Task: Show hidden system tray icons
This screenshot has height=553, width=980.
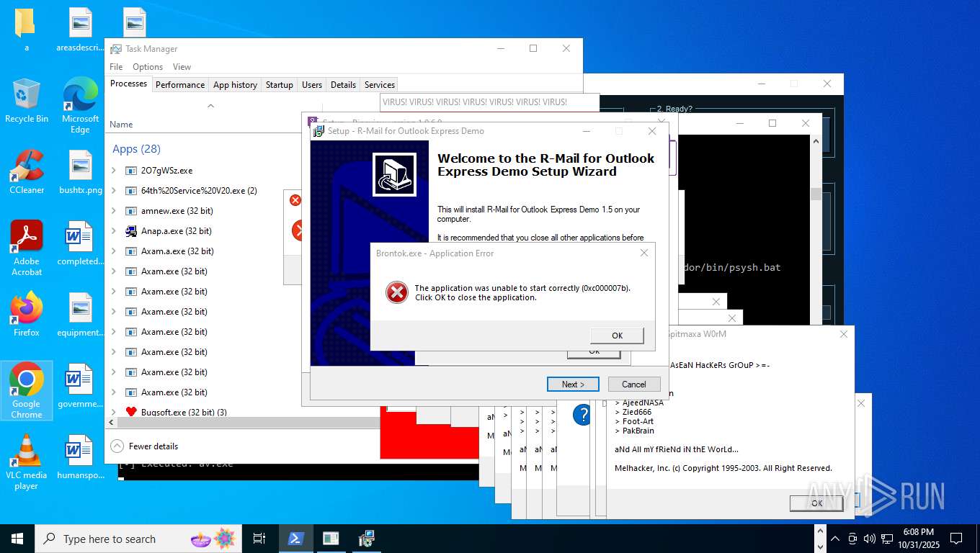Action: 835,539
